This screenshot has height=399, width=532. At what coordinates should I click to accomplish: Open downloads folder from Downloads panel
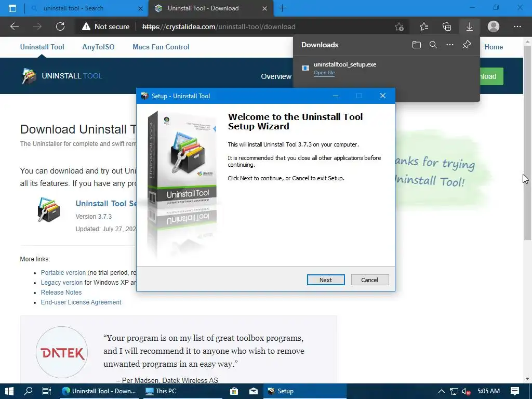417,45
